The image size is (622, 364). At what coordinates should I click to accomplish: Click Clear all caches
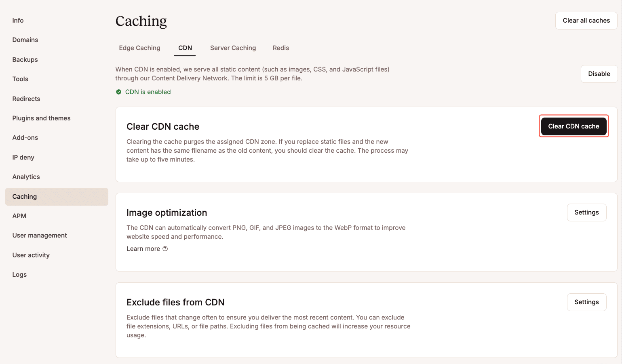pos(586,20)
